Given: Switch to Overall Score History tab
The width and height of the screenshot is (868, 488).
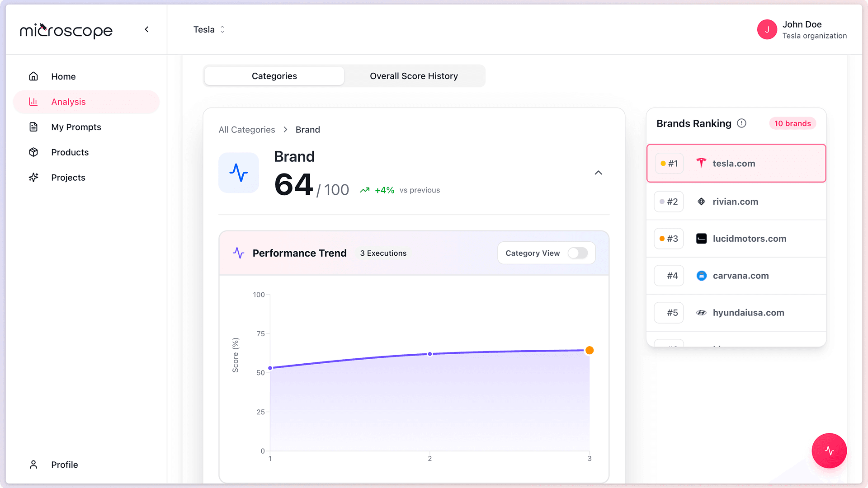Looking at the screenshot, I should [414, 76].
